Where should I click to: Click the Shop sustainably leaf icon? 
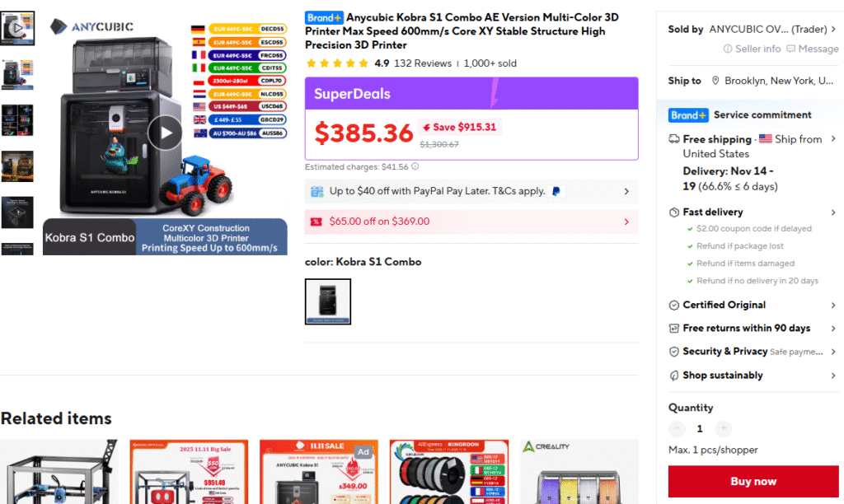674,376
